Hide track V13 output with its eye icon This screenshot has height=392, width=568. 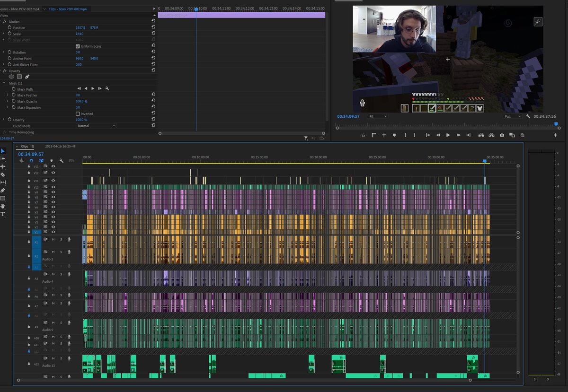[53, 166]
